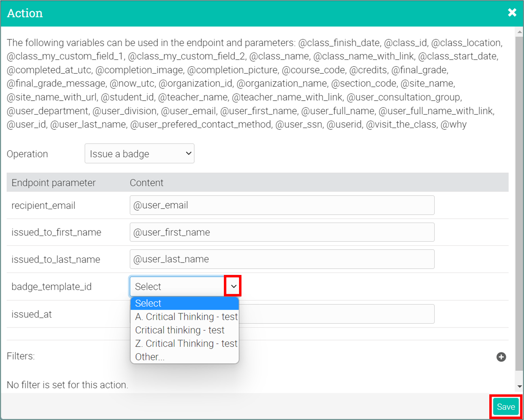Click the recipient_email content field
This screenshot has height=420, width=524.
pyautogui.click(x=282, y=205)
